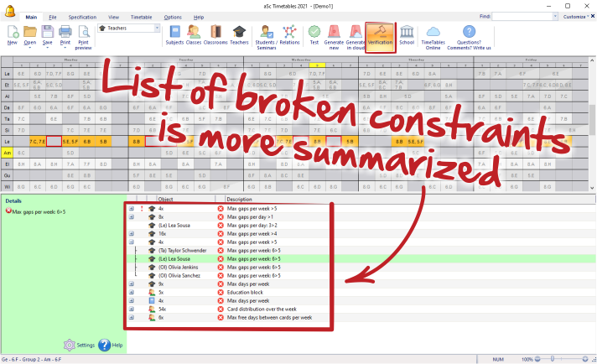
Task: Run the timetable Test
Action: tap(314, 35)
